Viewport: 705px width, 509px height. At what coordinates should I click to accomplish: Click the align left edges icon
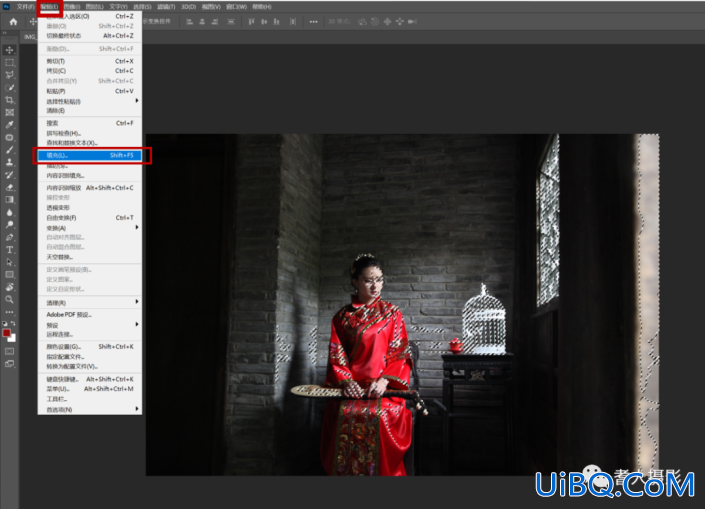190,22
